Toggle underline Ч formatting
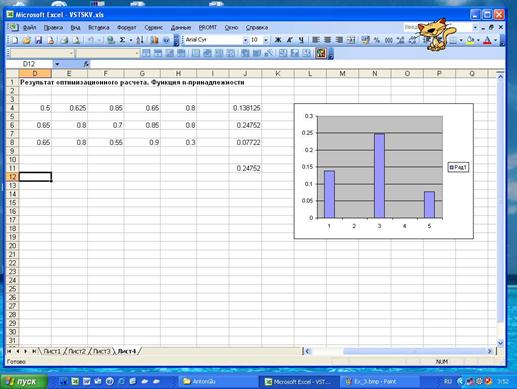The image size is (517, 389). click(301, 40)
